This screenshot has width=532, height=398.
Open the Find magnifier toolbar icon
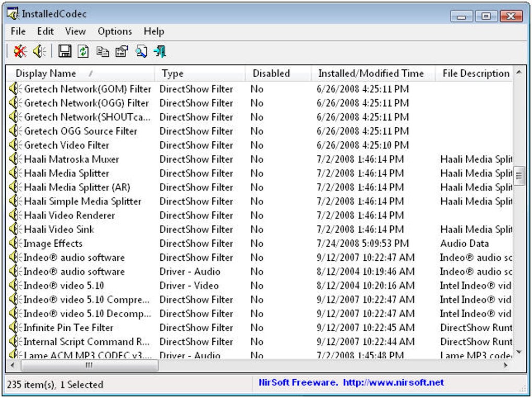[x=141, y=52]
